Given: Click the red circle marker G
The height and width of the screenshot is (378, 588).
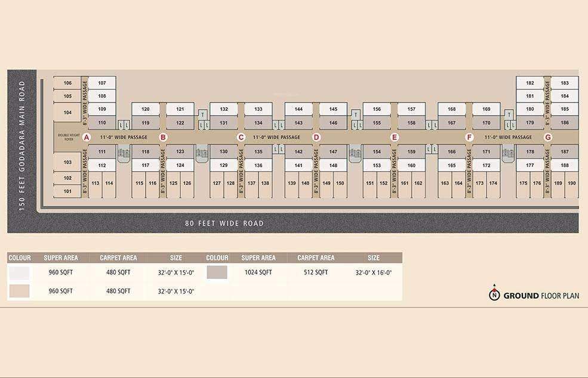Looking at the screenshot, I should [547, 136].
